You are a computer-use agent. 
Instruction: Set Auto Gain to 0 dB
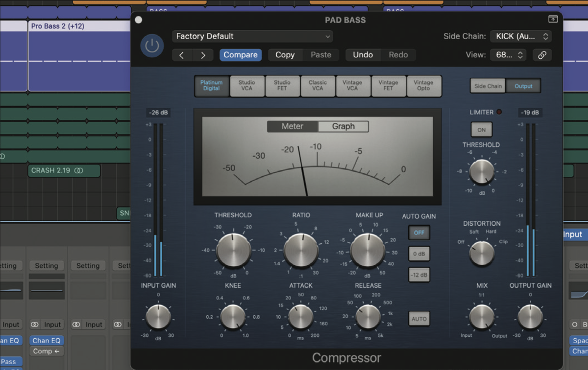click(419, 254)
